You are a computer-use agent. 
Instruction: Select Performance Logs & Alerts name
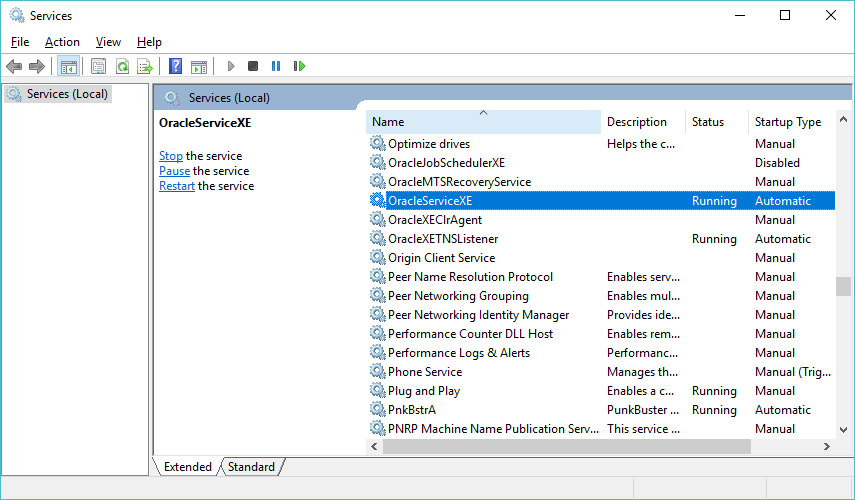459,353
